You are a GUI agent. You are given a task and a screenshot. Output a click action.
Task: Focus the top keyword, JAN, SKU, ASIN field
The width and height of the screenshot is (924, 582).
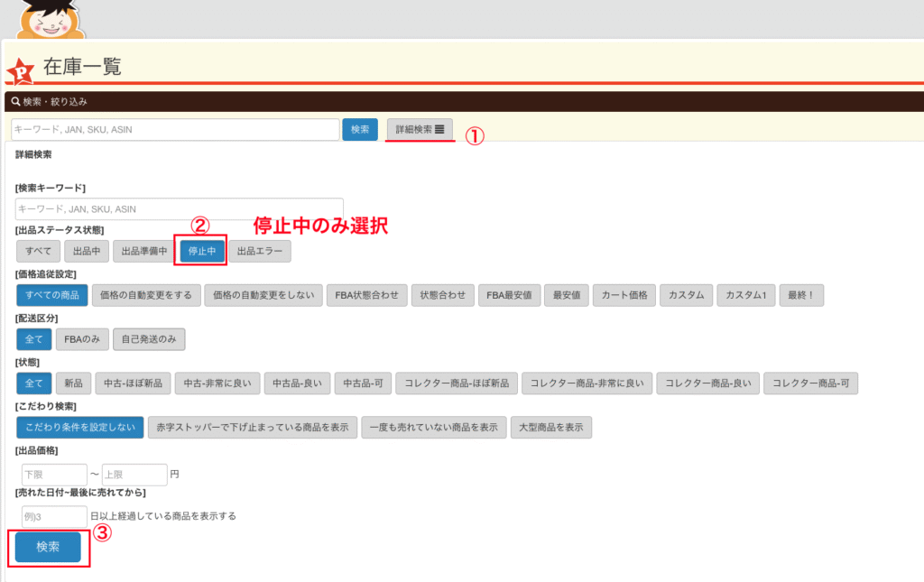175,130
